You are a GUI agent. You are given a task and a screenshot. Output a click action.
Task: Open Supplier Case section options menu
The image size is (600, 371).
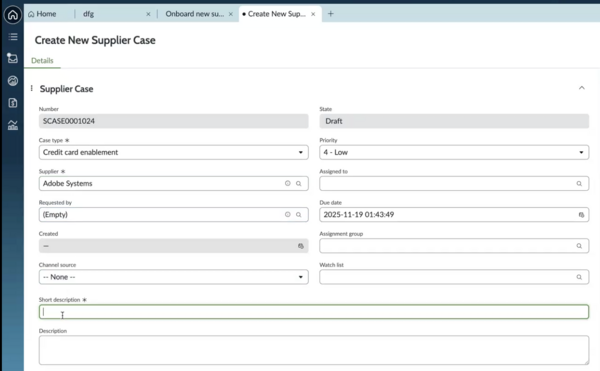31,88
